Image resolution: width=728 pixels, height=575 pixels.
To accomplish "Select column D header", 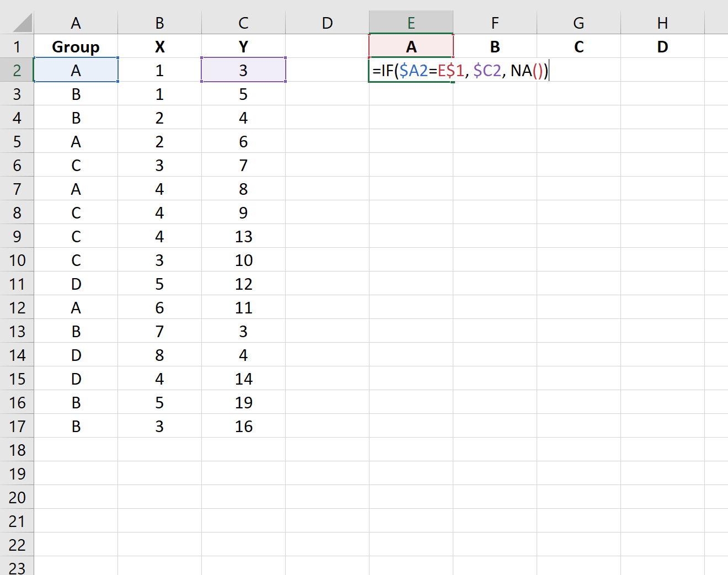I will pyautogui.click(x=327, y=23).
